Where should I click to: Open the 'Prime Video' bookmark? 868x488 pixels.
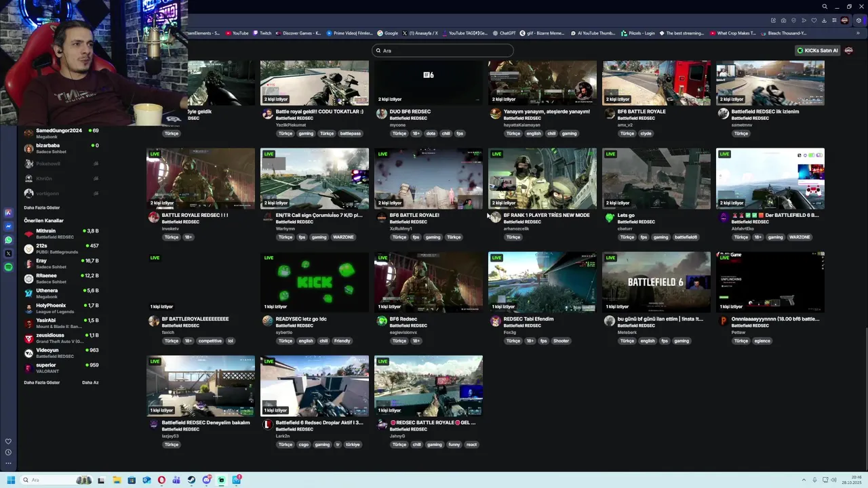coord(350,33)
